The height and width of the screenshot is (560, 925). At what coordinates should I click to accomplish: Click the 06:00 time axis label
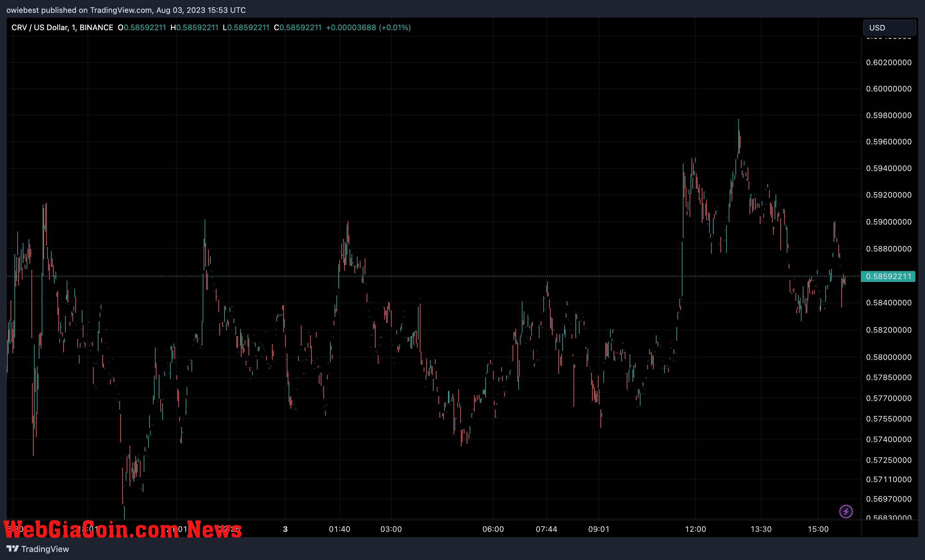coord(493,529)
